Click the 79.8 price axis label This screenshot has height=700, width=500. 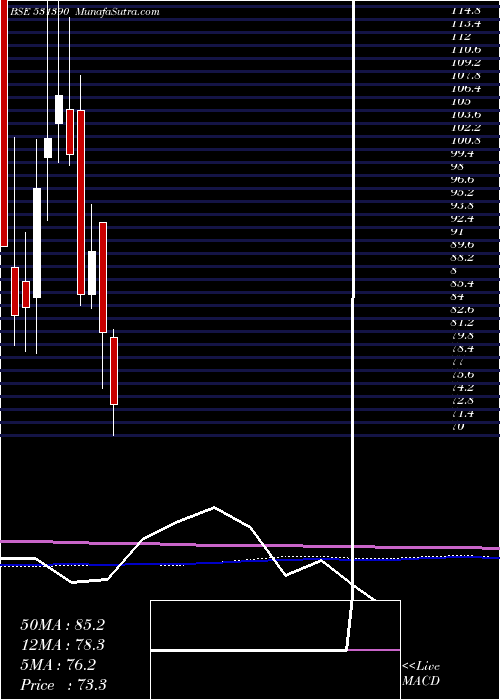[464, 335]
